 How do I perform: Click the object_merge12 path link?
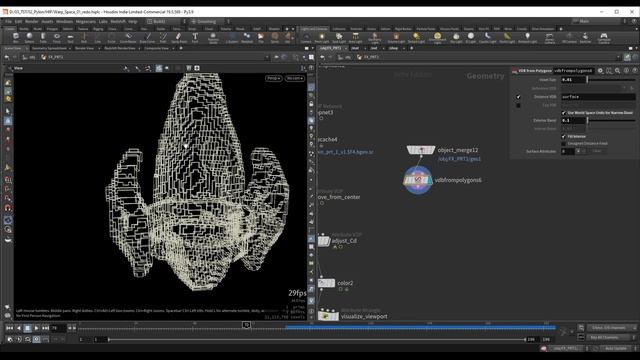tap(459, 159)
